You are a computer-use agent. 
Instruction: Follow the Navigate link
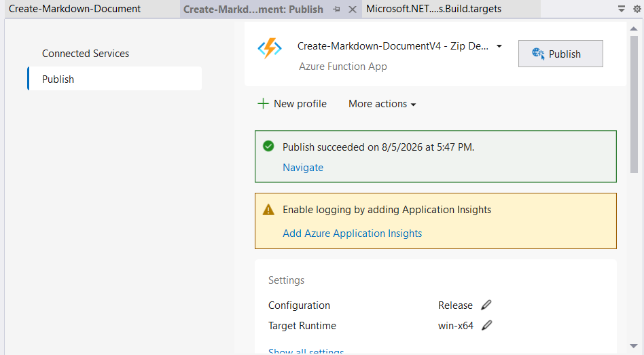303,168
